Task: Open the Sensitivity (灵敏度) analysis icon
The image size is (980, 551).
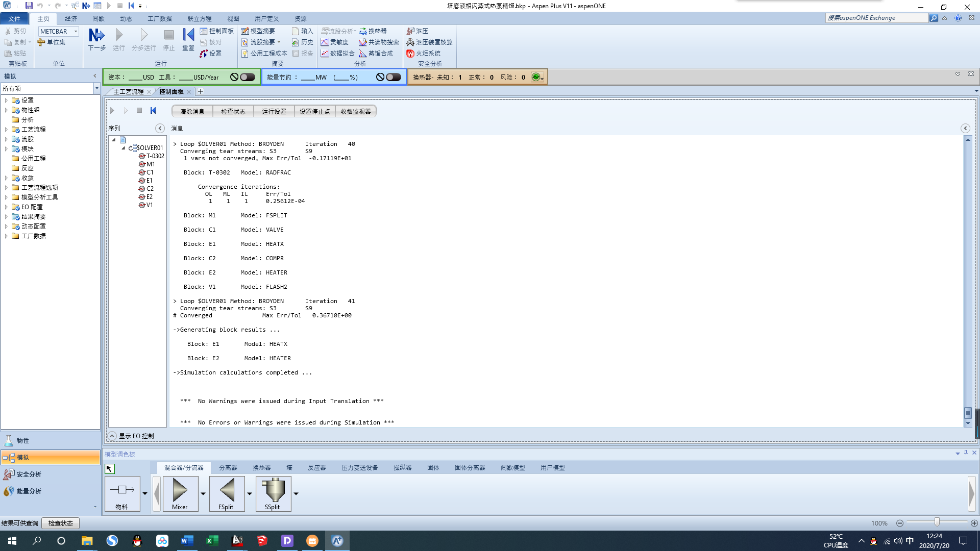Action: click(335, 42)
